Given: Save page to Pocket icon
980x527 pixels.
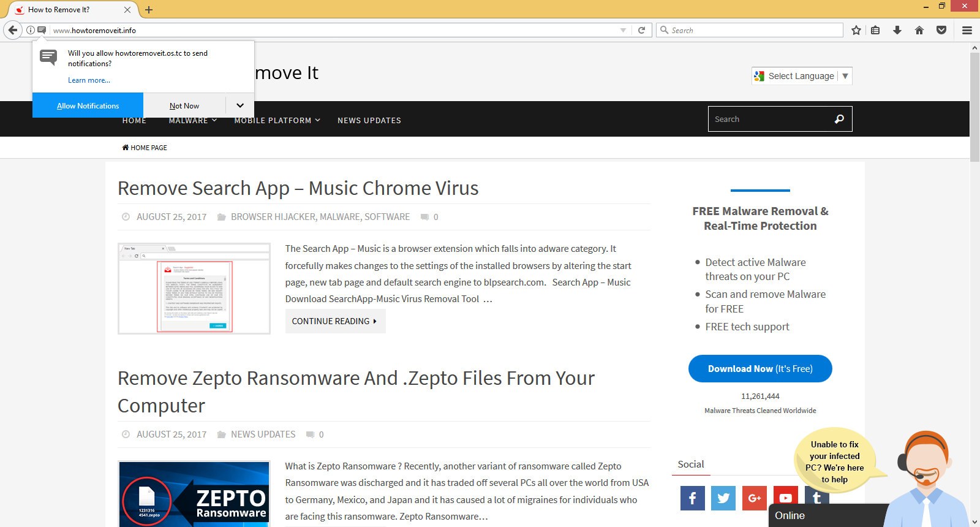Looking at the screenshot, I should [x=941, y=30].
